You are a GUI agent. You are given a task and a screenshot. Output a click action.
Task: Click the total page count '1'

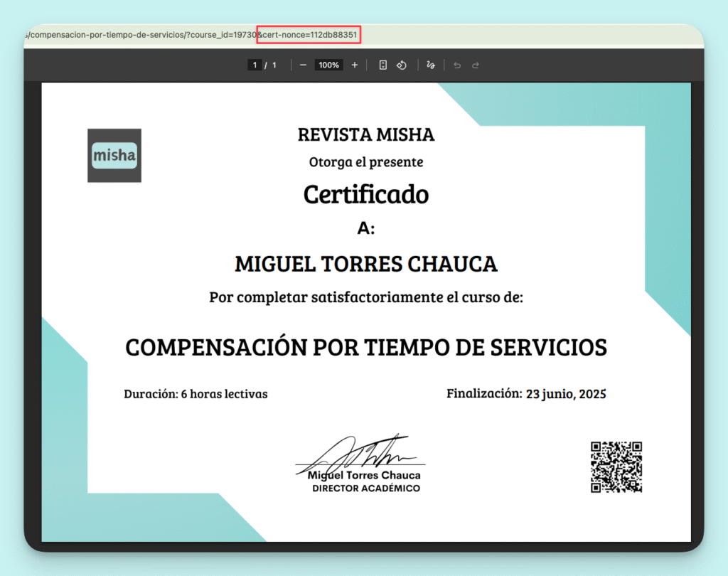274,65
